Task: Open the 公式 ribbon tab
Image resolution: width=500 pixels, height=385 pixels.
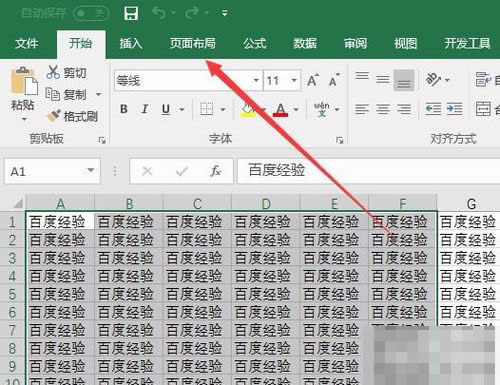Action: [x=255, y=43]
